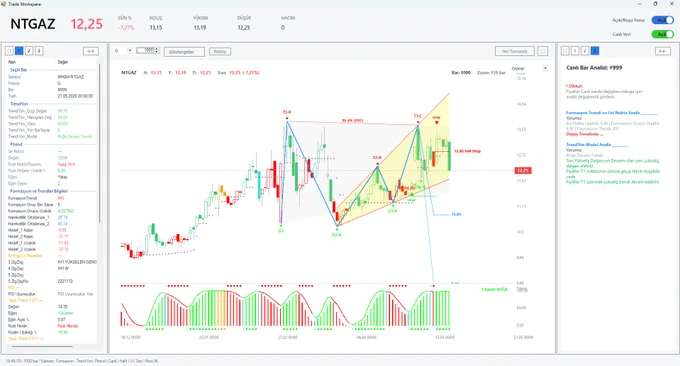
Task: Click right panel expand square icon
Action: (x=565, y=51)
